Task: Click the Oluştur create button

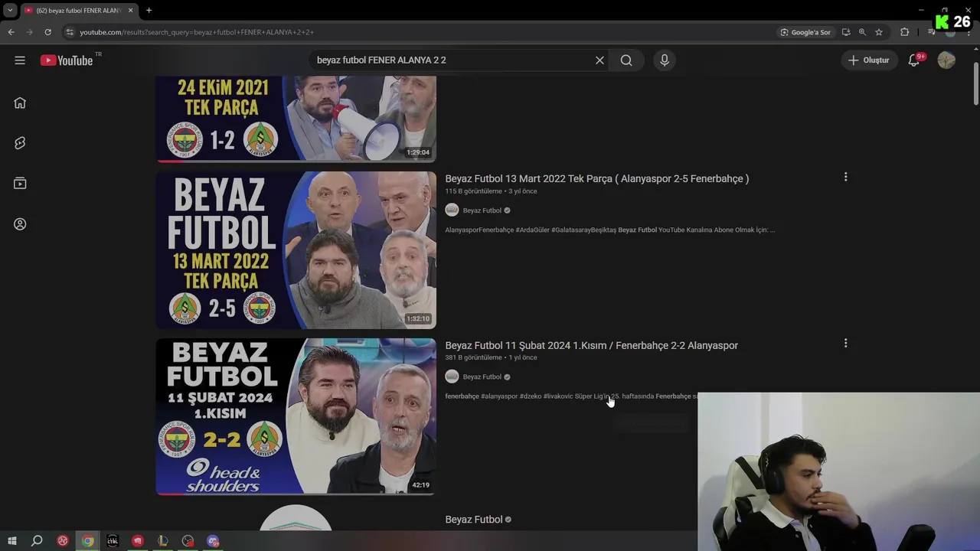Action: [868, 60]
